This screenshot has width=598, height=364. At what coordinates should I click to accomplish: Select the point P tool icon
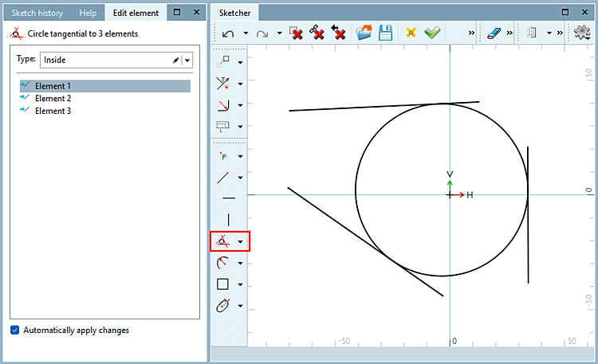(223, 156)
